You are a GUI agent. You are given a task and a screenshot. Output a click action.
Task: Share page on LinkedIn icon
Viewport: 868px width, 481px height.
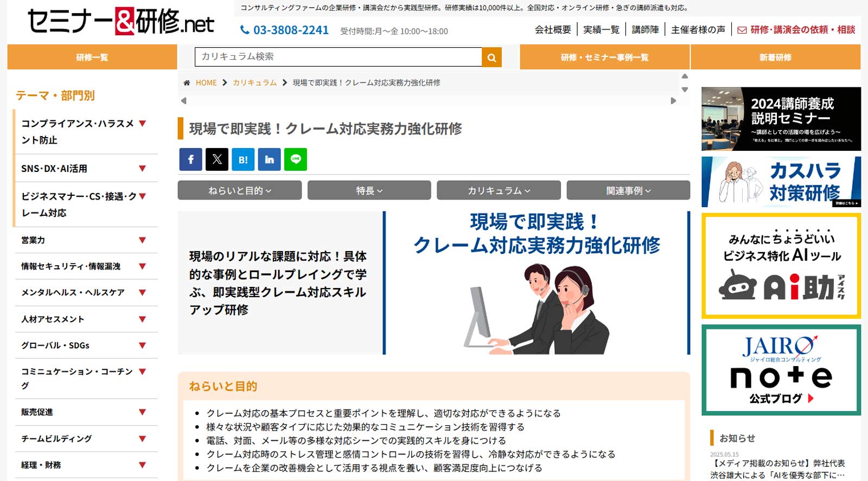(269, 159)
